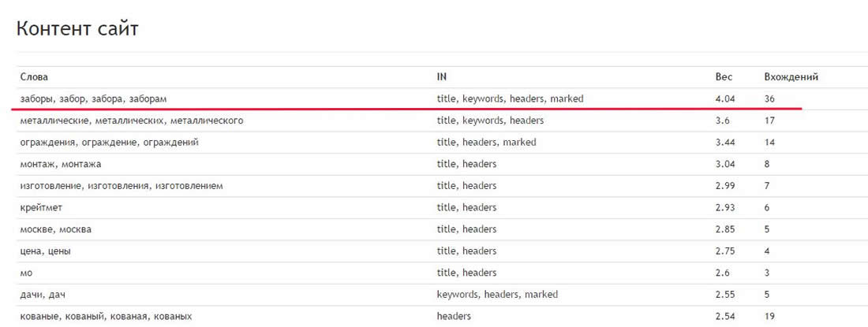Click the 'мо' word entry

(x=26, y=273)
